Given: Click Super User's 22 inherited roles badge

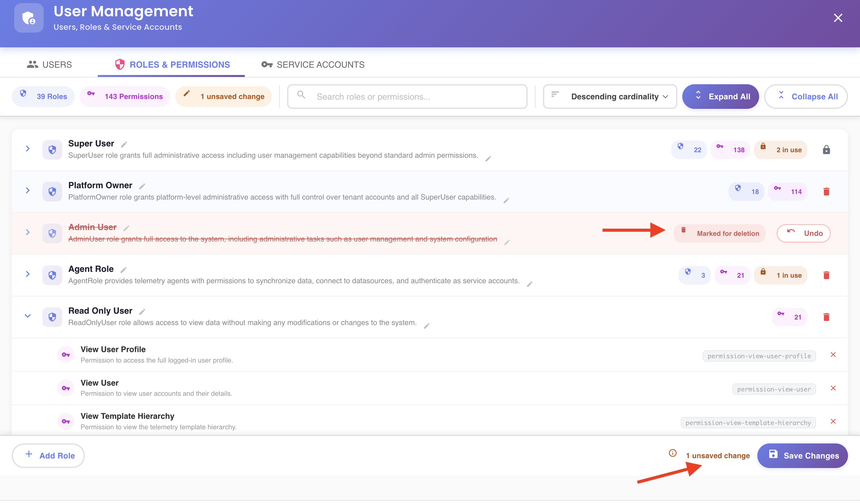Looking at the screenshot, I should (x=689, y=150).
